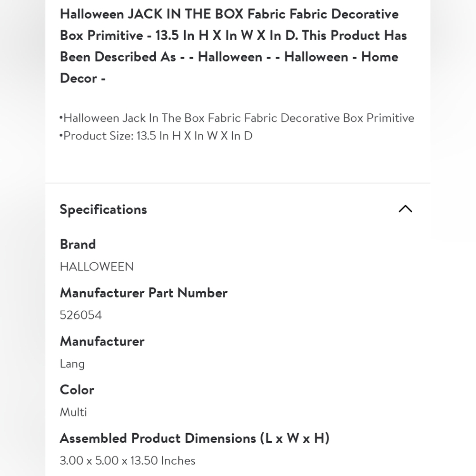
Task: Click the divider line above Specifications
Action: pos(238,183)
